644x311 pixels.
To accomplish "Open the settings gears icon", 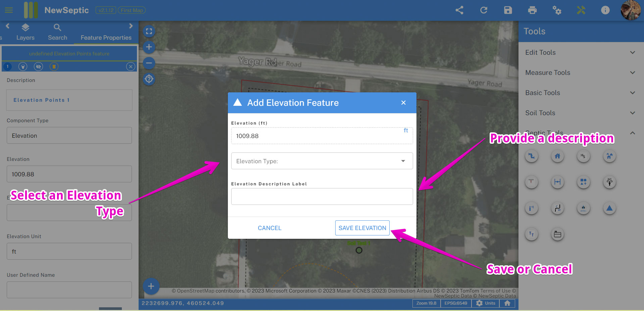I will [x=557, y=10].
